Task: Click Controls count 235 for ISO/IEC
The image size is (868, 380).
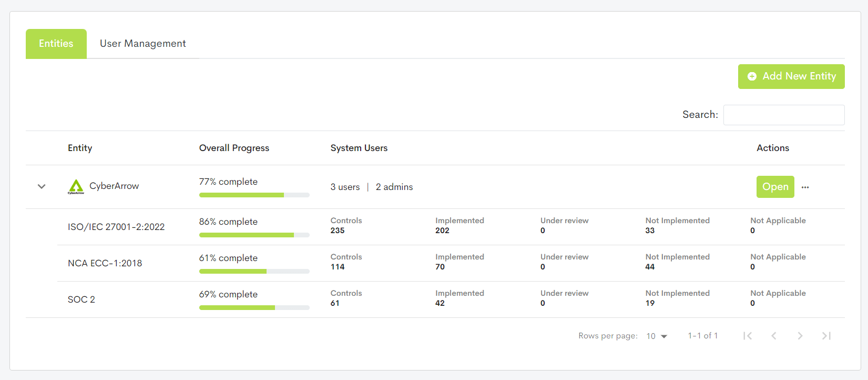Action: coord(338,231)
